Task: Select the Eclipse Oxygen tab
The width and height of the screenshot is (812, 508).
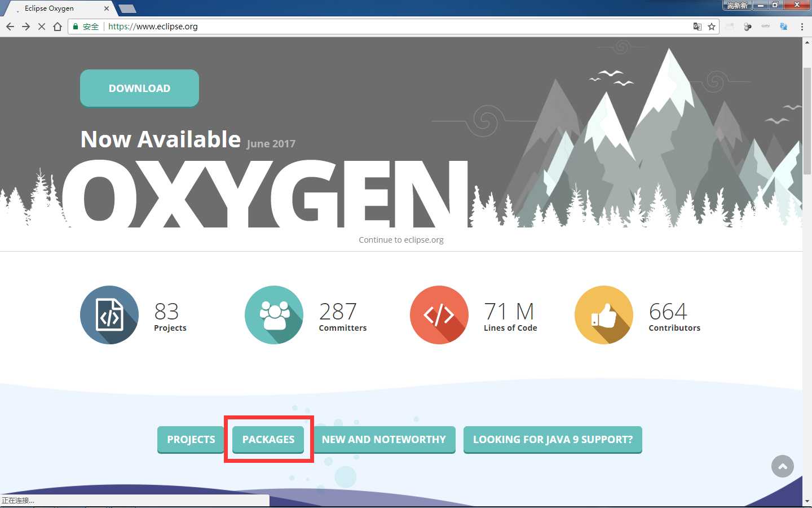Action: (56, 8)
